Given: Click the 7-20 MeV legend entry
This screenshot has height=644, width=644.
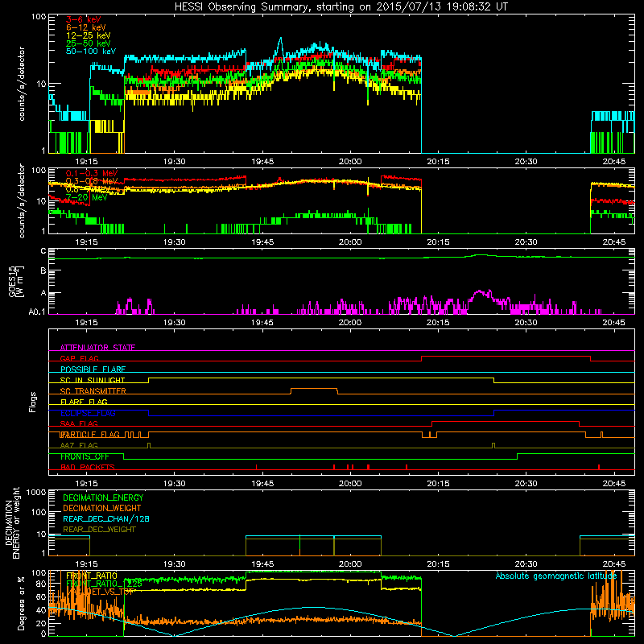Looking at the screenshot, I should point(86,197).
